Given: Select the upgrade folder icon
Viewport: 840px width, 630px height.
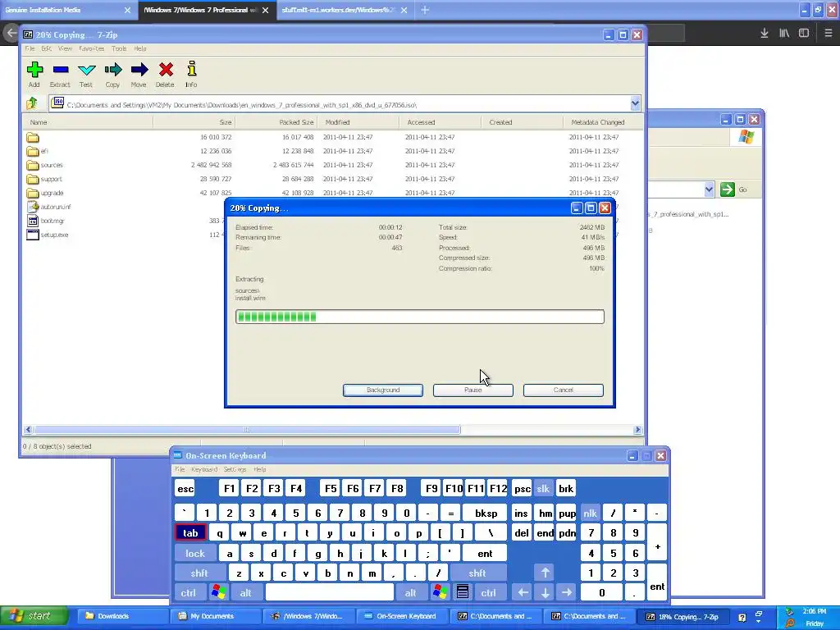Looking at the screenshot, I should (x=33, y=193).
